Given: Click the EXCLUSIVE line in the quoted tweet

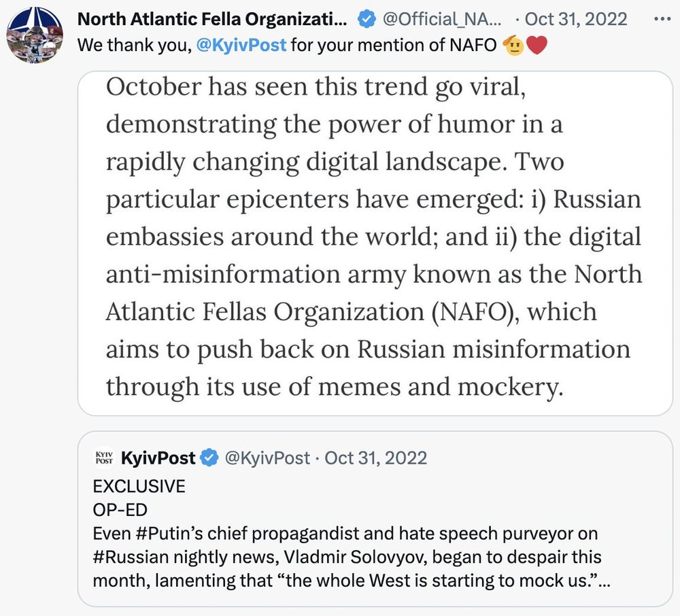Looking at the screenshot, I should pos(139,487).
